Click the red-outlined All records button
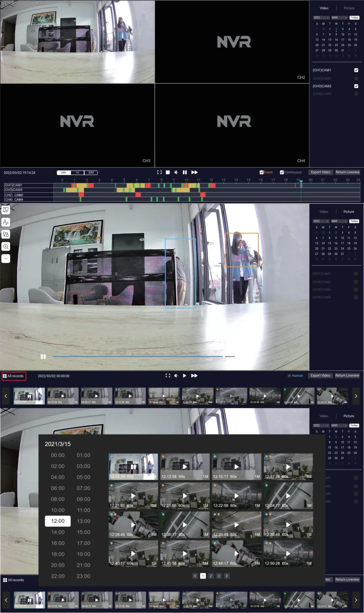The height and width of the screenshot is (613, 364). 14,376
